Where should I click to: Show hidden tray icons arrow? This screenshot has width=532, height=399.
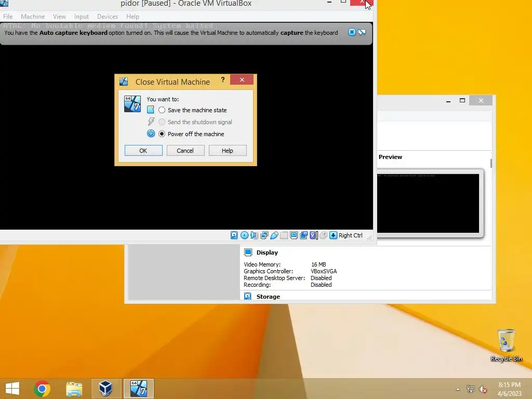(x=458, y=389)
